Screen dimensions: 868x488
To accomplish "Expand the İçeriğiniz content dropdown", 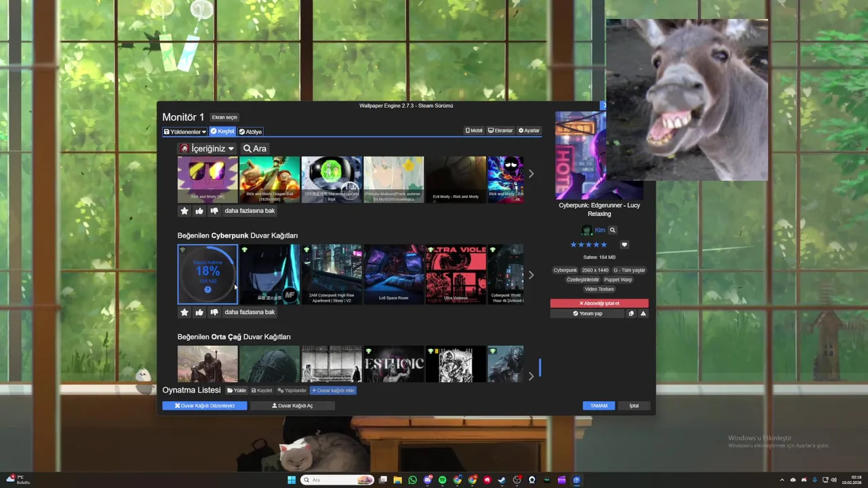I will point(207,148).
